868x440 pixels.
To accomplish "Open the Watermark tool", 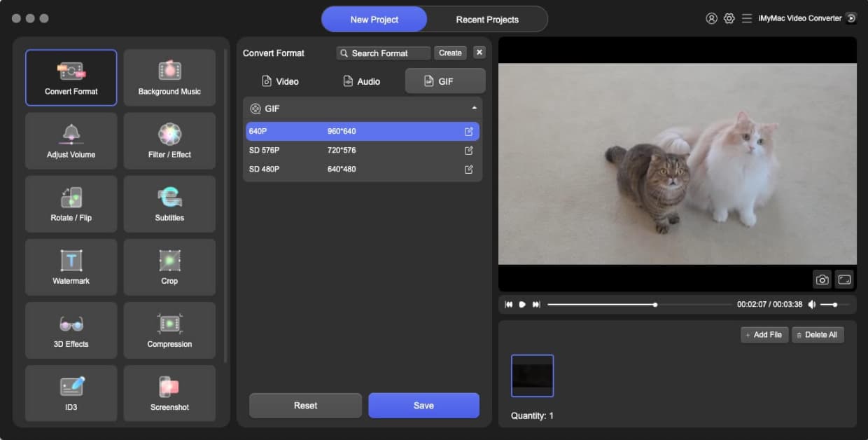I will pos(71,266).
